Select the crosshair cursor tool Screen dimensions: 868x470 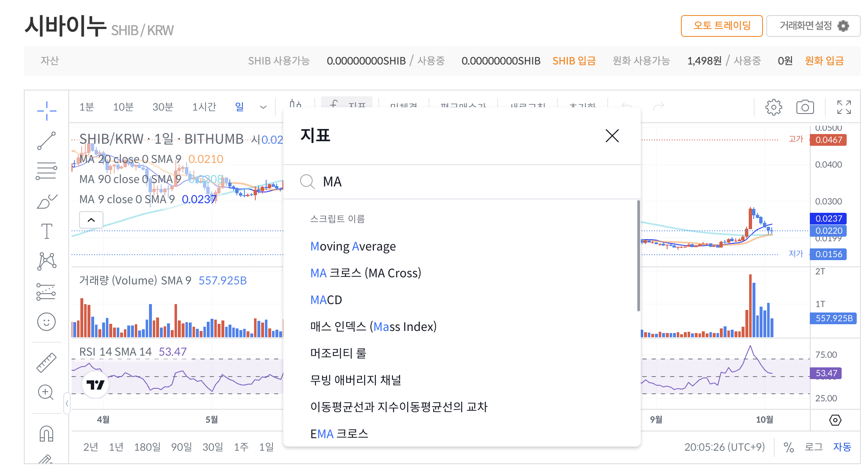coord(46,111)
